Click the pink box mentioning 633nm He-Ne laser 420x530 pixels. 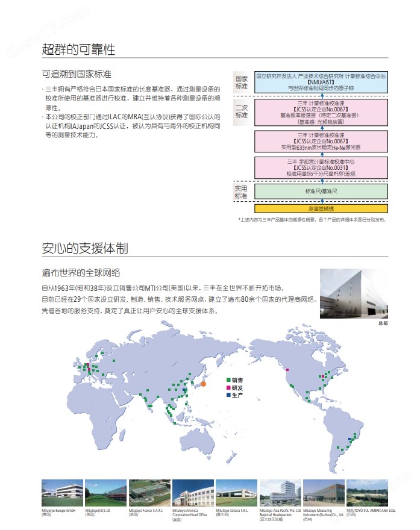click(321, 142)
